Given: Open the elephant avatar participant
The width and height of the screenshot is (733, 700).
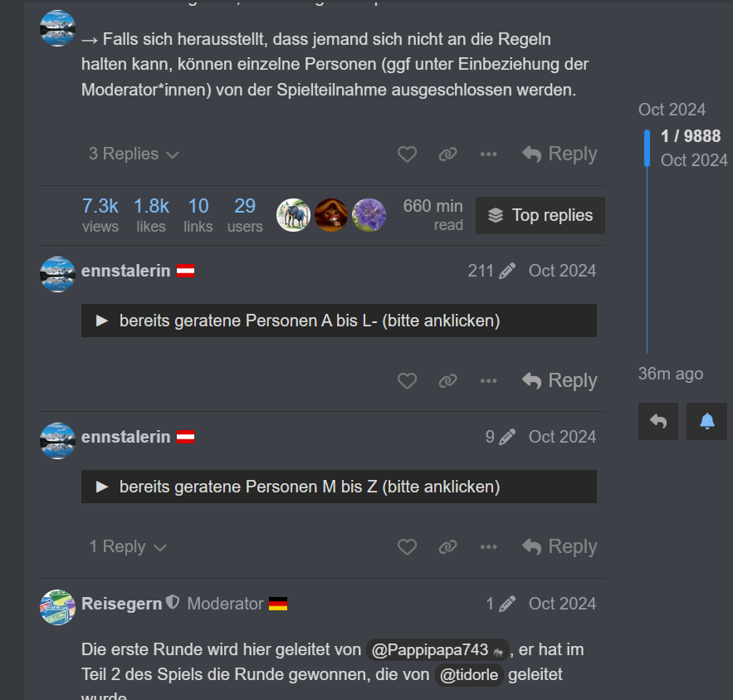Looking at the screenshot, I should point(293,215).
